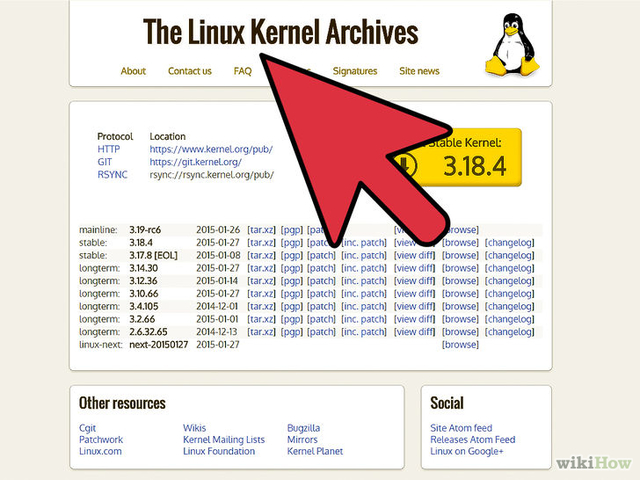Open changelog for longterm 3.12.36
Screen dimensions: 640x480
(509, 281)
